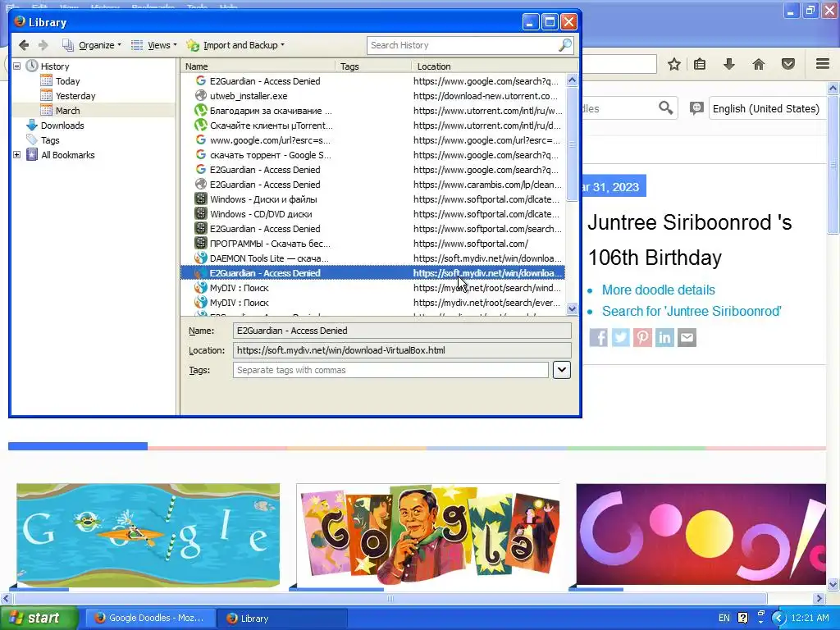Expand hidden tray icons arrow
840x630 pixels.
point(778,618)
